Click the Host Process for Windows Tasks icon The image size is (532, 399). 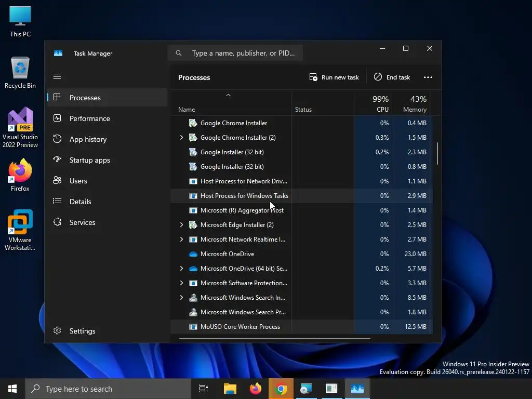[x=193, y=196]
